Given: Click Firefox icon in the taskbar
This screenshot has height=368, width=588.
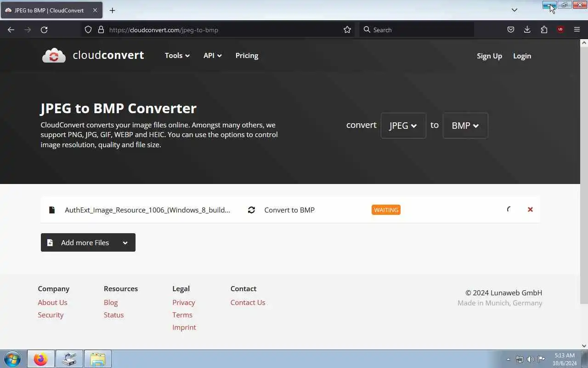Looking at the screenshot, I should click(40, 359).
